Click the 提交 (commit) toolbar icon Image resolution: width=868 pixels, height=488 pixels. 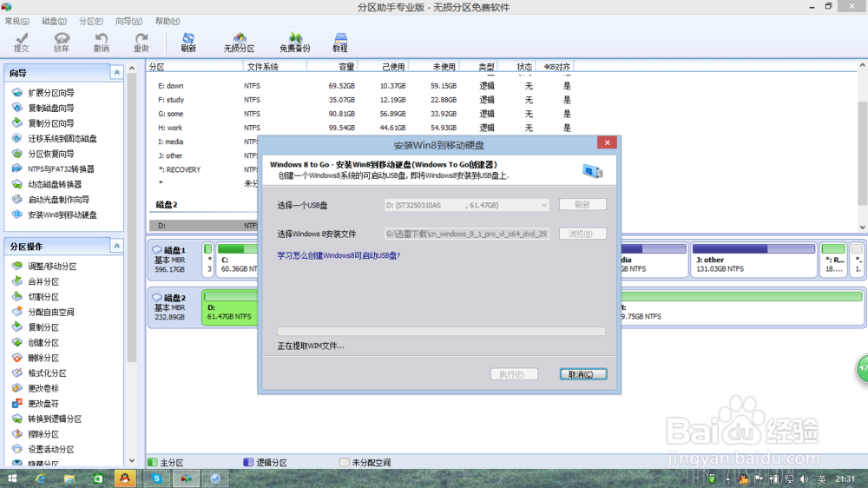[22, 42]
